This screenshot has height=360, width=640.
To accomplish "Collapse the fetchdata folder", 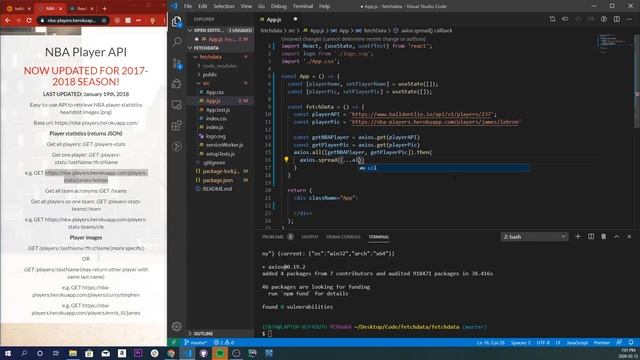I will 220,57.
